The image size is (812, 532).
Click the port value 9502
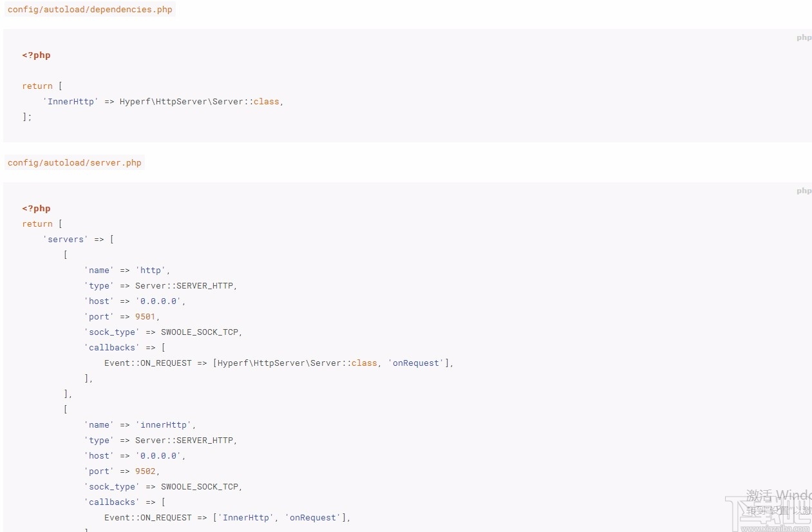pos(146,471)
